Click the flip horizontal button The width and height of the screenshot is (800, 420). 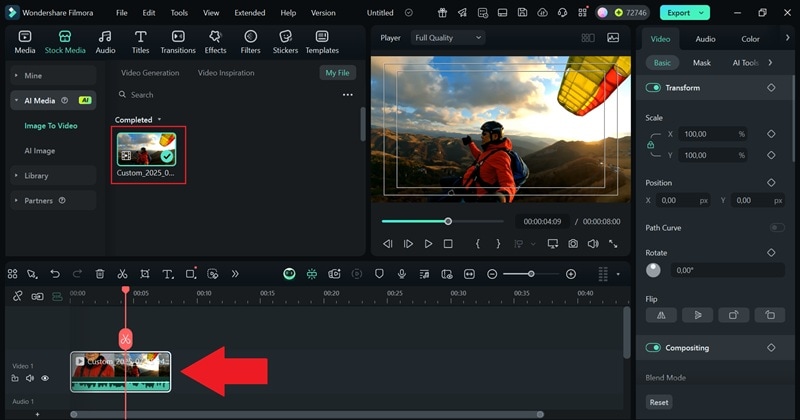pos(661,315)
